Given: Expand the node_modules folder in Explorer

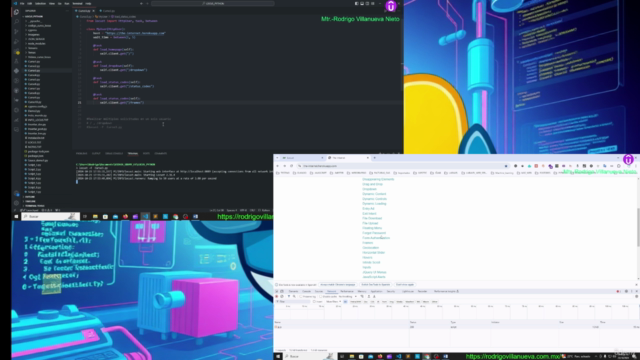Looking at the screenshot, I should (37, 44).
